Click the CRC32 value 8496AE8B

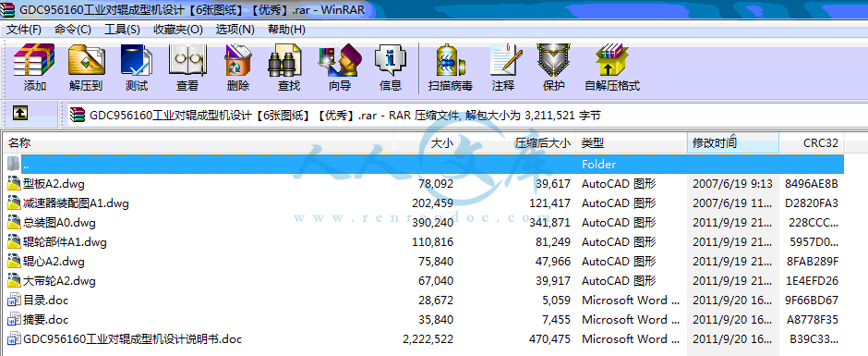[812, 183]
